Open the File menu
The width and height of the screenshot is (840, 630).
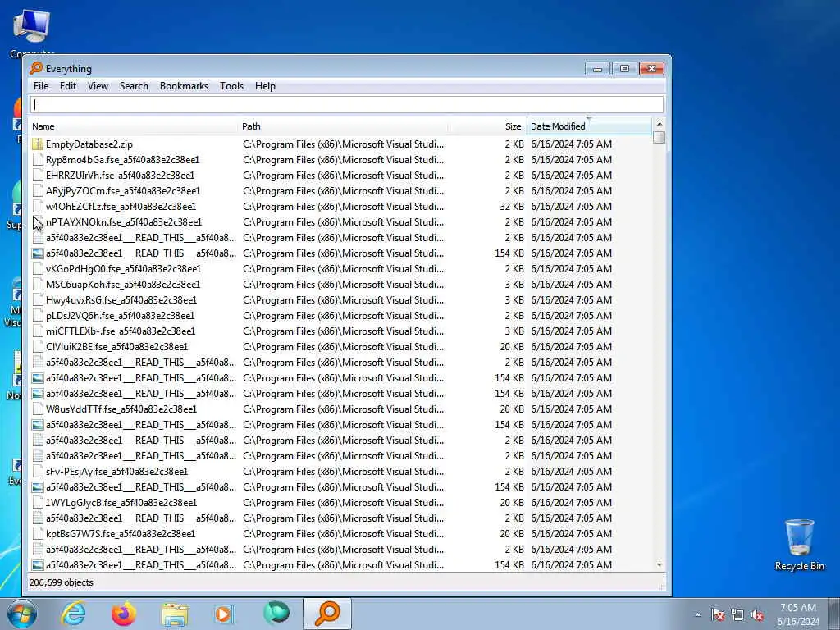coord(41,86)
